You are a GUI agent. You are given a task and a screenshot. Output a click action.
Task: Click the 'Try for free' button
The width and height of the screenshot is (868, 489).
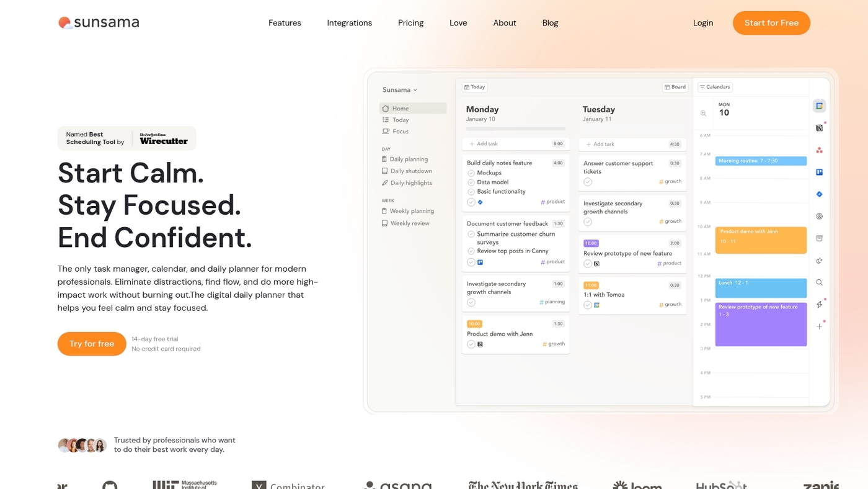pos(91,343)
